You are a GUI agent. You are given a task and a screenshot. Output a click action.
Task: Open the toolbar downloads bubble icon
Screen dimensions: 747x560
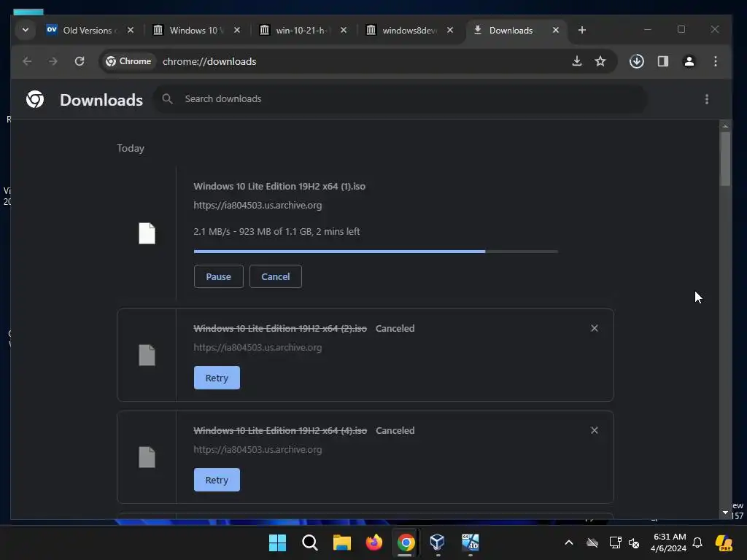[x=636, y=61]
